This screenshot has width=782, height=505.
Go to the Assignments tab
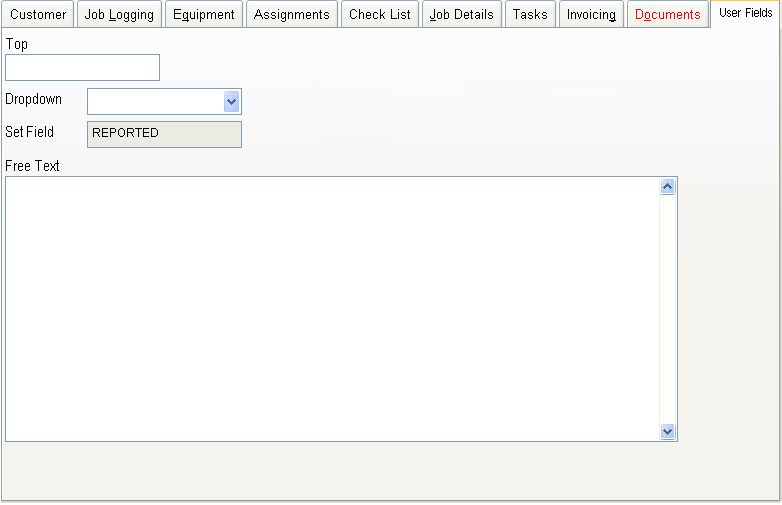[x=292, y=15]
